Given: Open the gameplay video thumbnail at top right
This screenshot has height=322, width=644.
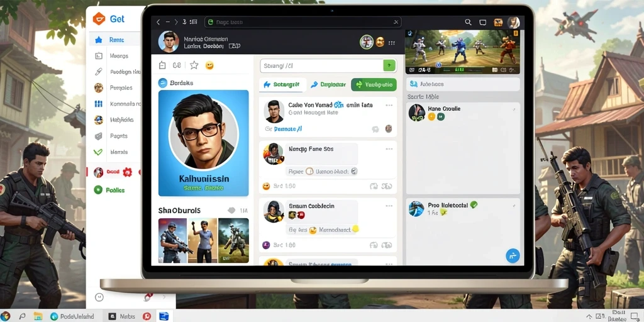Looking at the screenshot, I should (x=462, y=52).
